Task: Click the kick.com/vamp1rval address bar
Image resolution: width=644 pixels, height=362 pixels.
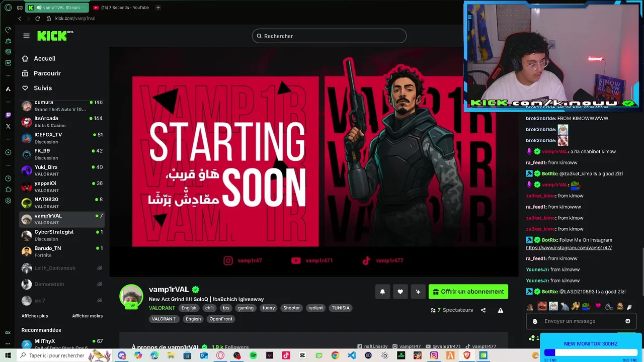Action: tap(75, 19)
